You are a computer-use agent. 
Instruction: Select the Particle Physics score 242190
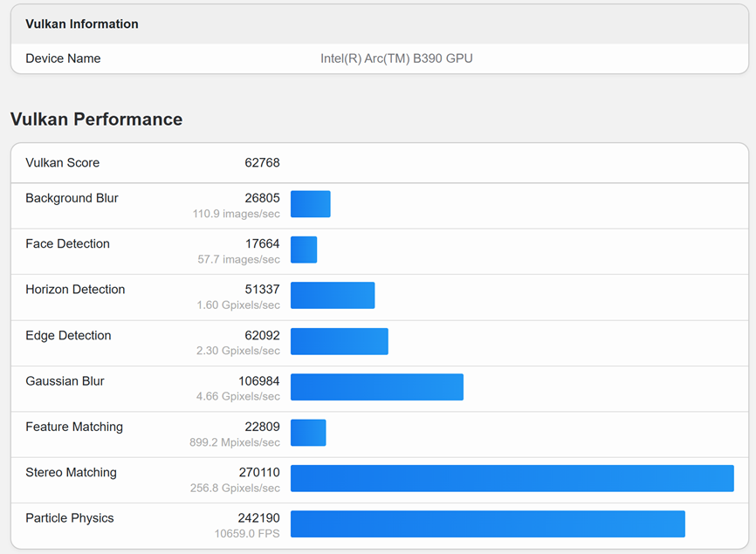[x=258, y=518]
